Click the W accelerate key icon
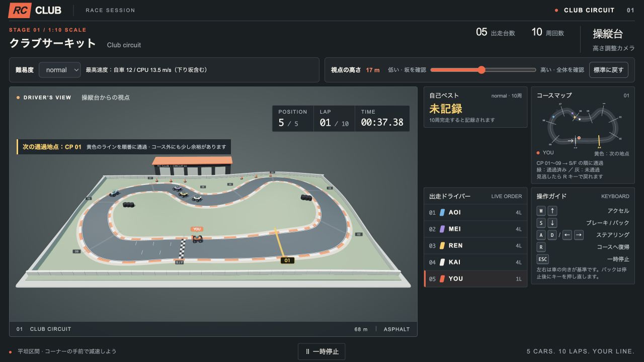 coord(541,211)
